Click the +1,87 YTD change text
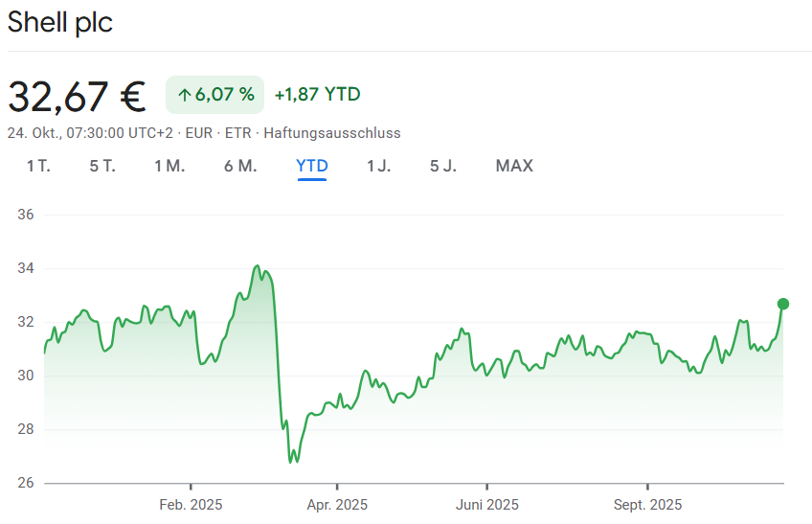 [x=317, y=94]
